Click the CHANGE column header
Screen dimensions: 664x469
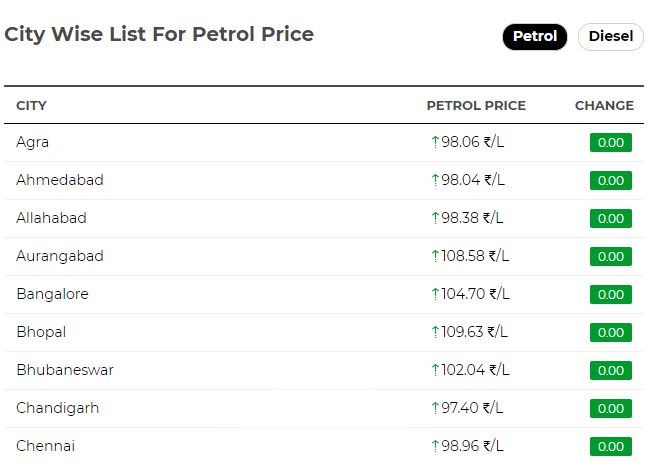604,105
